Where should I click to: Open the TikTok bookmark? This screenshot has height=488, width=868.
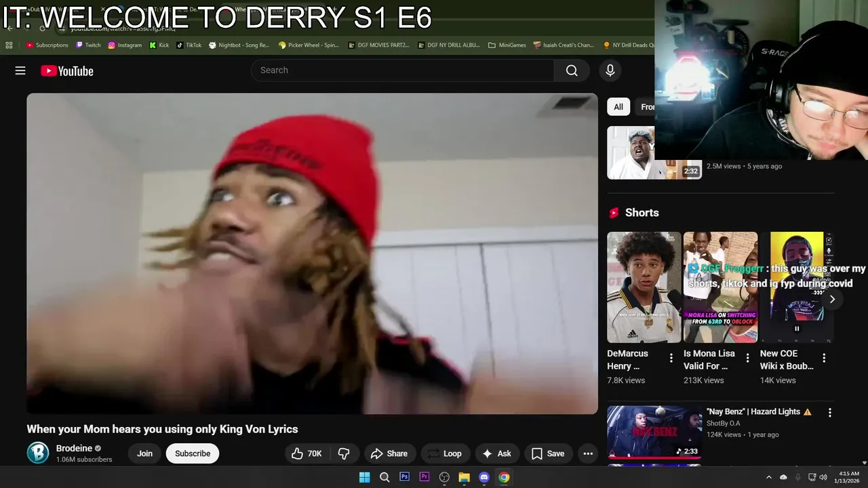pyautogui.click(x=189, y=45)
